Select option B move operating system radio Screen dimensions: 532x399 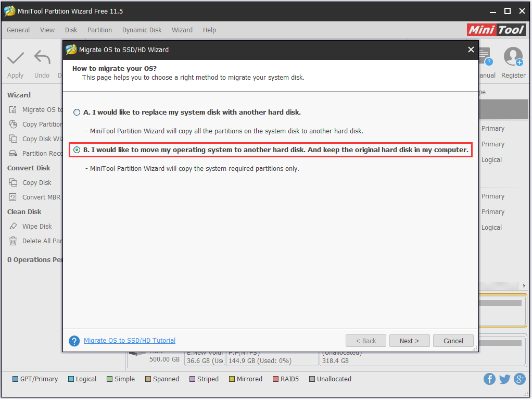[x=77, y=149]
